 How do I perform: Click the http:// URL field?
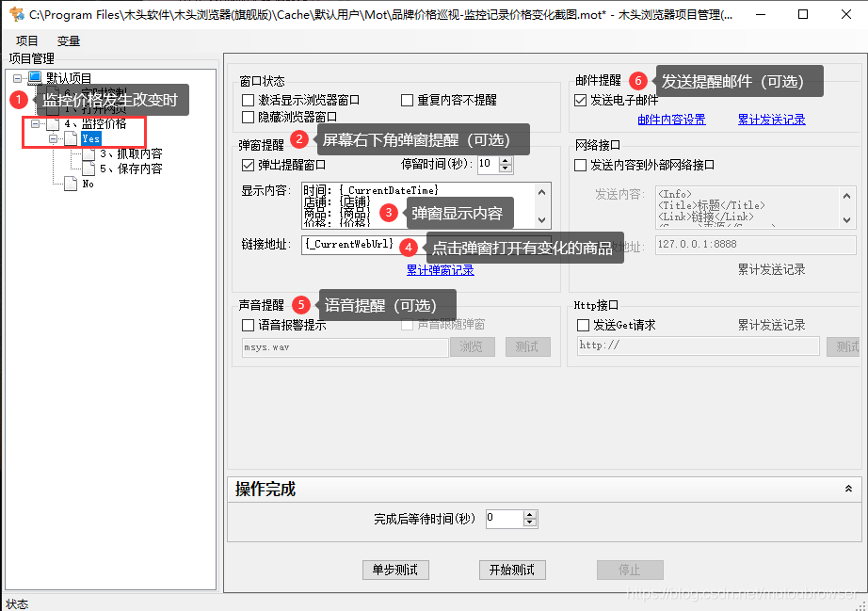tap(698, 346)
